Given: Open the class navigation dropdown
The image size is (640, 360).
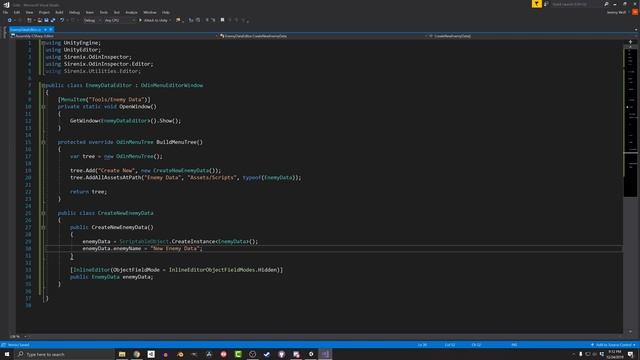Looking at the screenshot, I should tap(324, 36).
